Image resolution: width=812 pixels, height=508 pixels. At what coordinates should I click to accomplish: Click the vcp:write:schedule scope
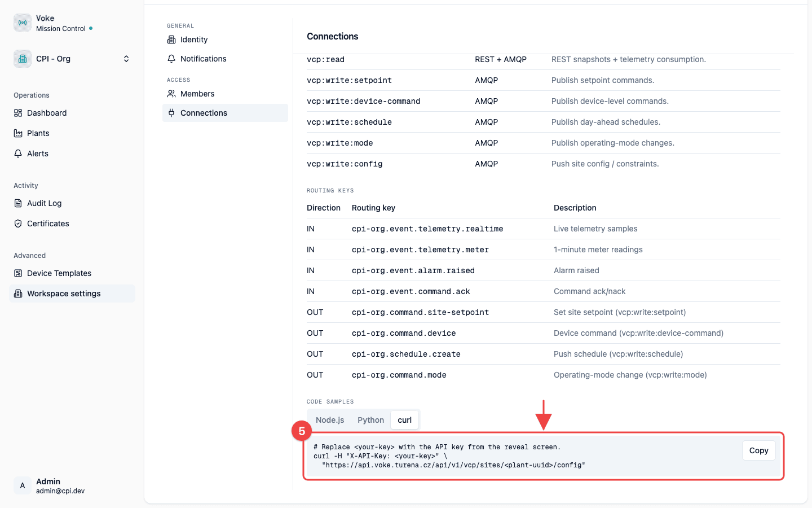point(349,122)
